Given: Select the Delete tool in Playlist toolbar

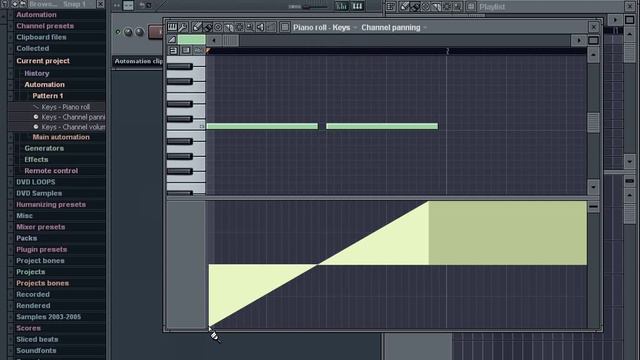Looking at the screenshot, I should tap(425, 7).
